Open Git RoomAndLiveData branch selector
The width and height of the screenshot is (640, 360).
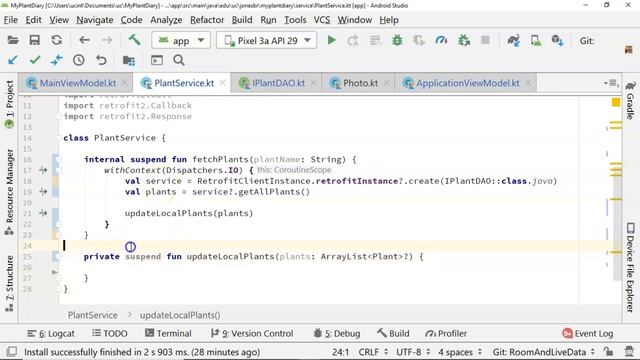543,352
